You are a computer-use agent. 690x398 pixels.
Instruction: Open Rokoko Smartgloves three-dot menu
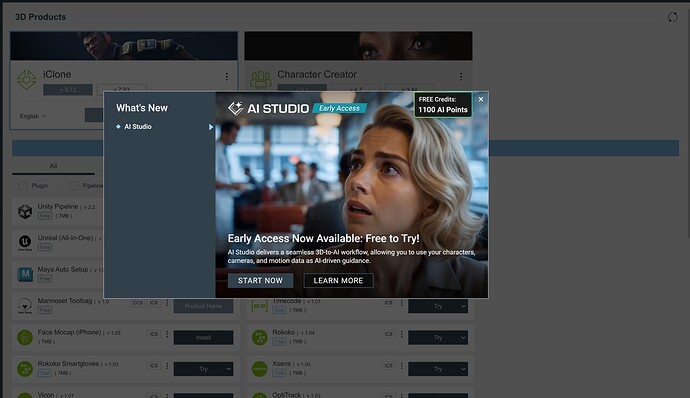(167, 365)
